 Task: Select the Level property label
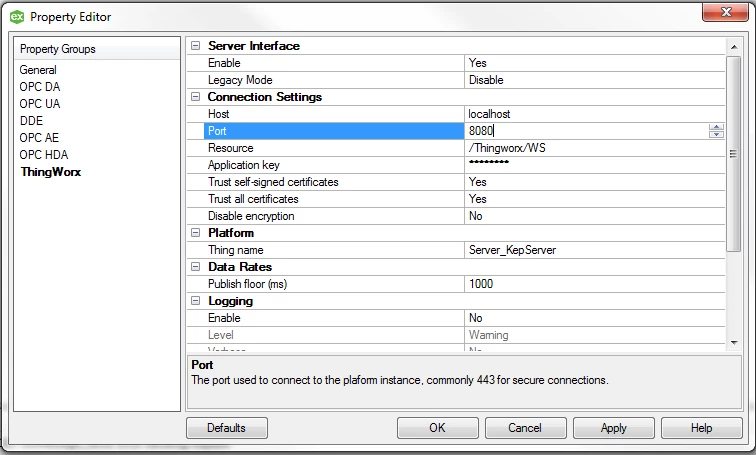click(x=220, y=335)
